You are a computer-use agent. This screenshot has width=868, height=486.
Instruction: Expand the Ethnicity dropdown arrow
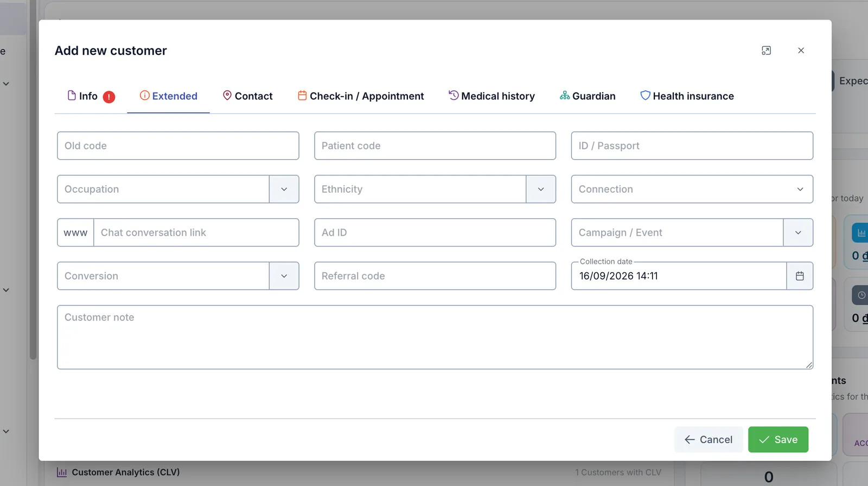pyautogui.click(x=541, y=189)
